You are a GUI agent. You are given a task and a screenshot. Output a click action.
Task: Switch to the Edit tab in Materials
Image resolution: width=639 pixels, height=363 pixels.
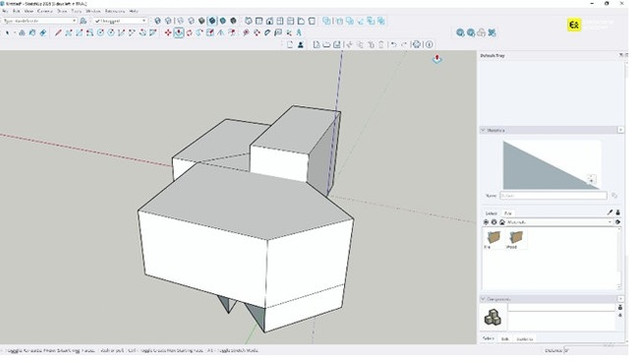point(508,213)
